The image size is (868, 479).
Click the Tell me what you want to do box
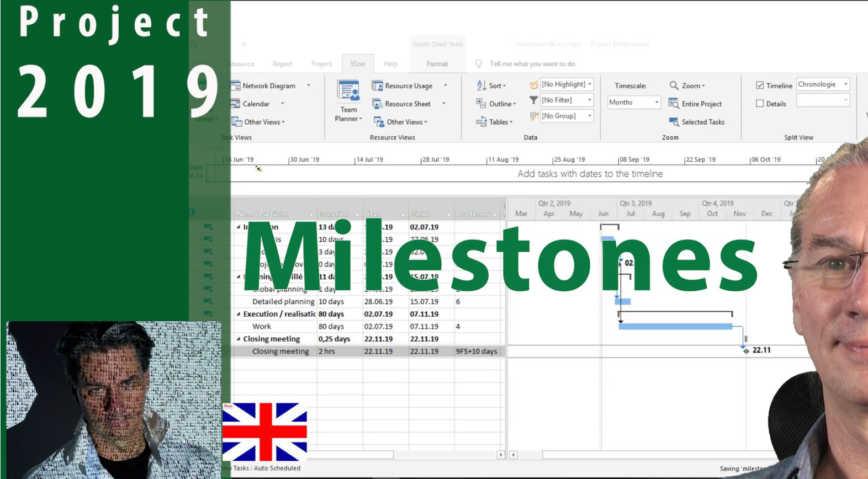[x=532, y=63]
